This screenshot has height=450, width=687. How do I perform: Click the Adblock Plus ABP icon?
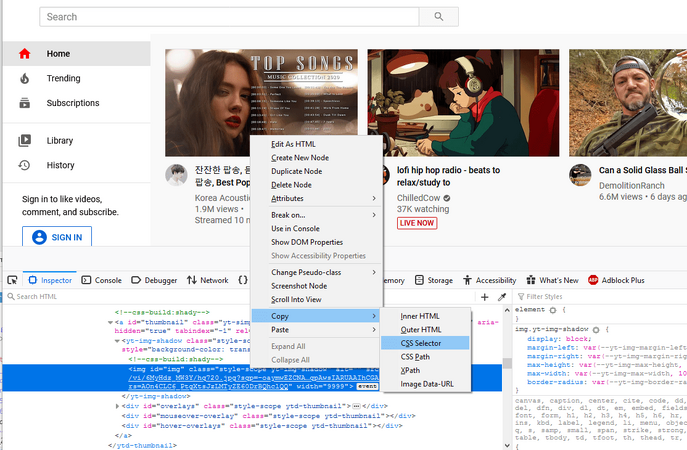click(593, 280)
